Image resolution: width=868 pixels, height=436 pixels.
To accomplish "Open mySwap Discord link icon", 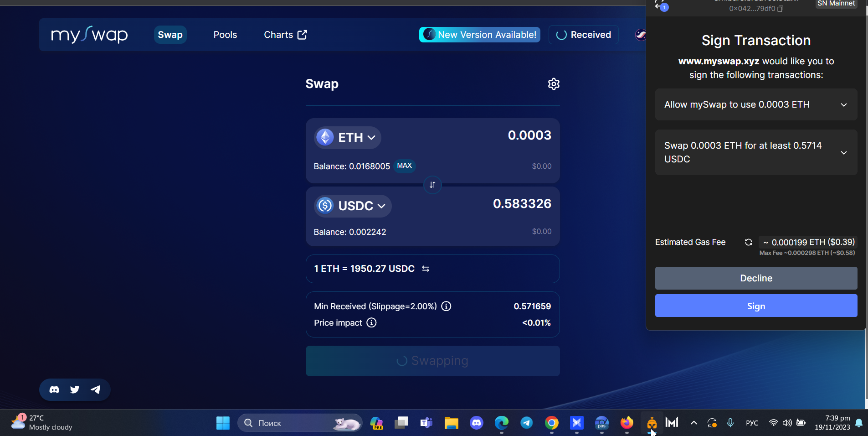I will pyautogui.click(x=54, y=389).
